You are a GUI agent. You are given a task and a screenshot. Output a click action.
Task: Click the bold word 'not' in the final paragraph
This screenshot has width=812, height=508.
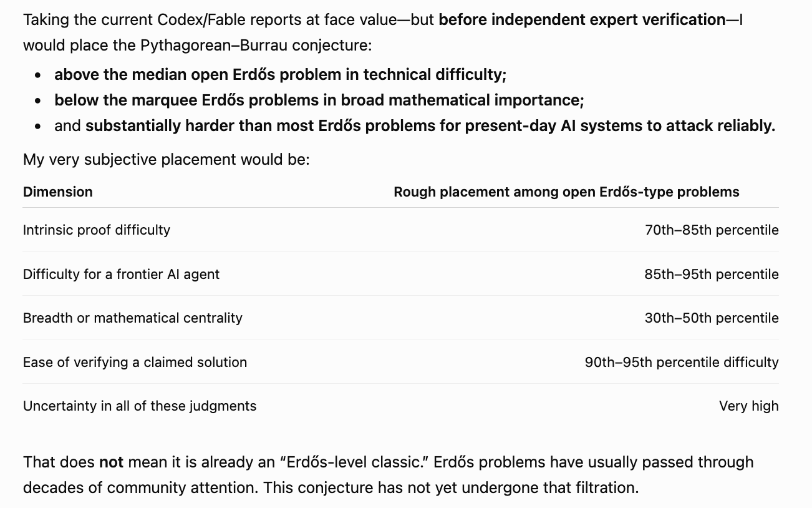pos(112,462)
